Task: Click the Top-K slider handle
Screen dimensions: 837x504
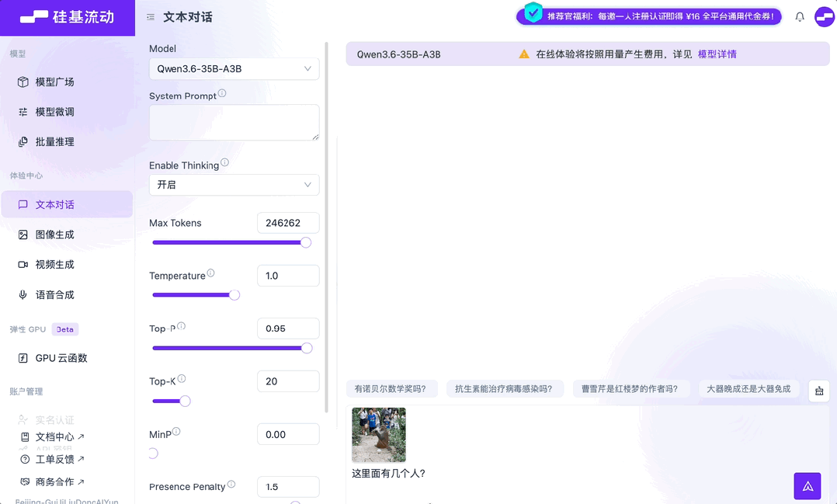Action: pyautogui.click(x=186, y=401)
